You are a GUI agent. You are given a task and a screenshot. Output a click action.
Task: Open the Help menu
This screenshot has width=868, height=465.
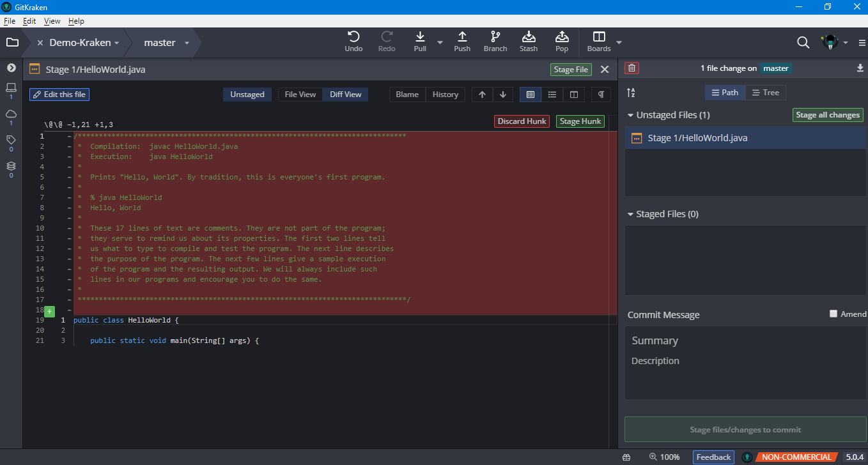tap(76, 21)
